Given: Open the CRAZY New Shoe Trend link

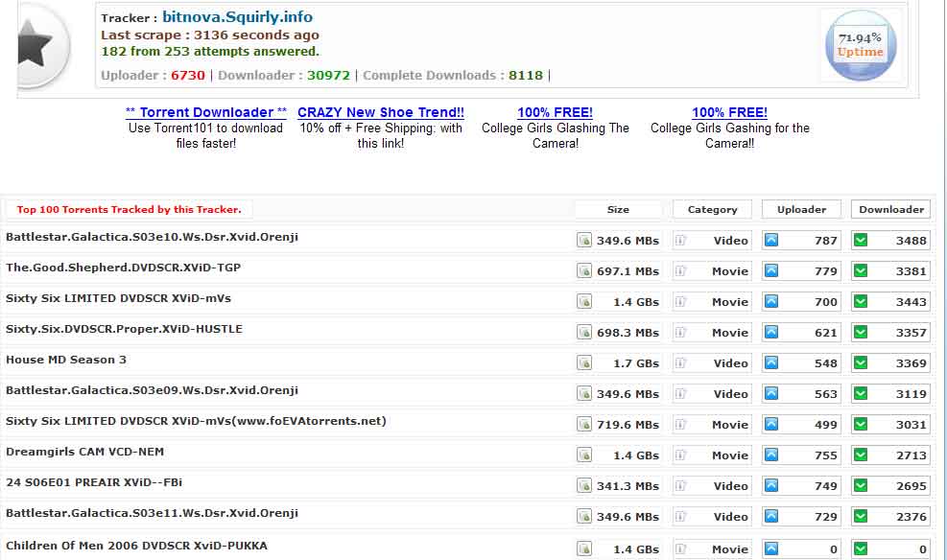Looking at the screenshot, I should point(381,112).
